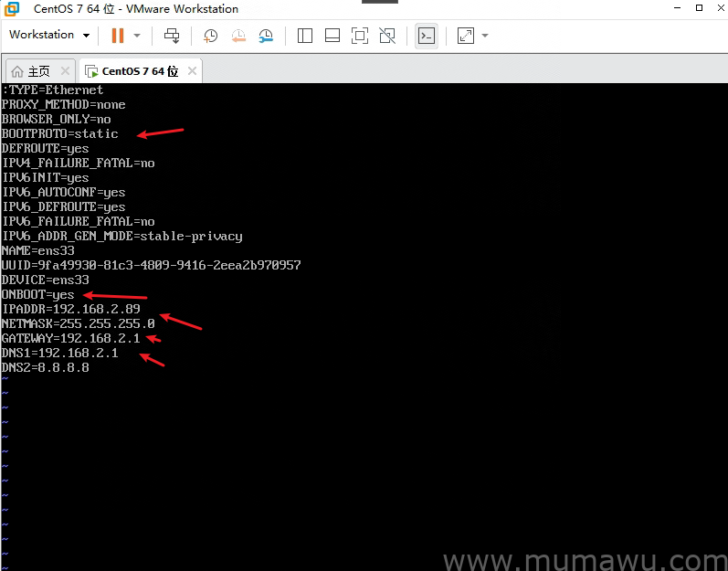
Task: Click the DNS1=192.168.2.1 line
Action: point(60,353)
